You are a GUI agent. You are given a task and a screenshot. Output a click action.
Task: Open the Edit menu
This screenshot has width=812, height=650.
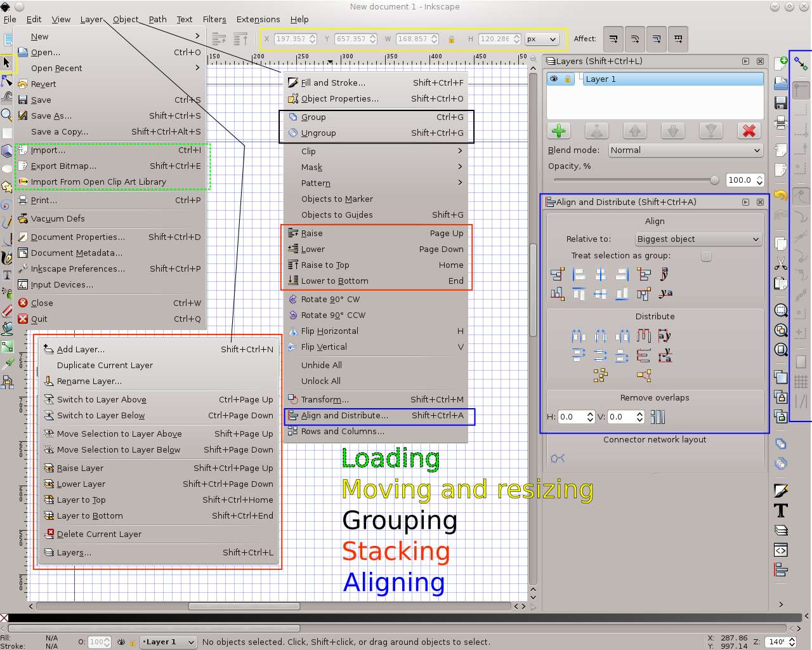tap(34, 19)
